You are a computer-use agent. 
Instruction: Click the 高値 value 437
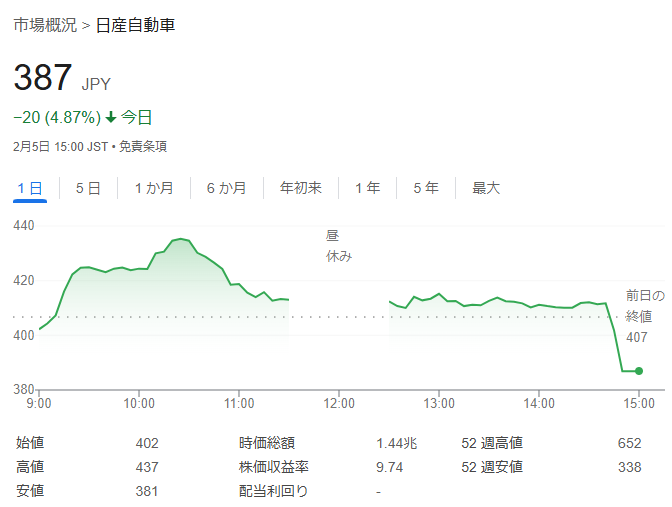pyautogui.click(x=147, y=467)
